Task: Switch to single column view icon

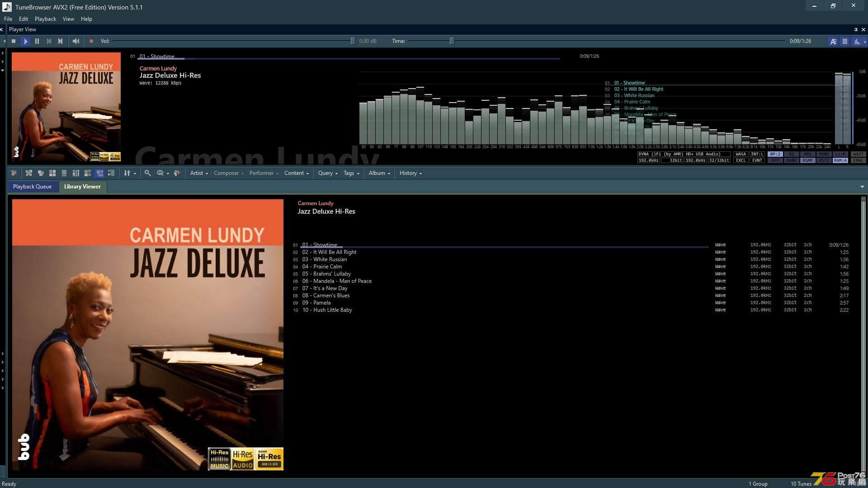Action: pyautogui.click(x=64, y=173)
